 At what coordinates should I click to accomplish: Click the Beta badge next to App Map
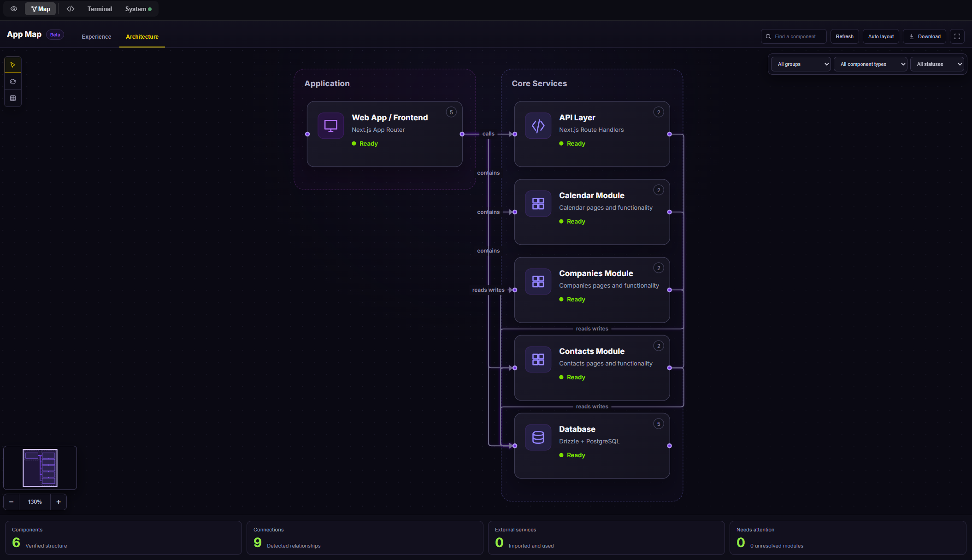click(x=55, y=35)
